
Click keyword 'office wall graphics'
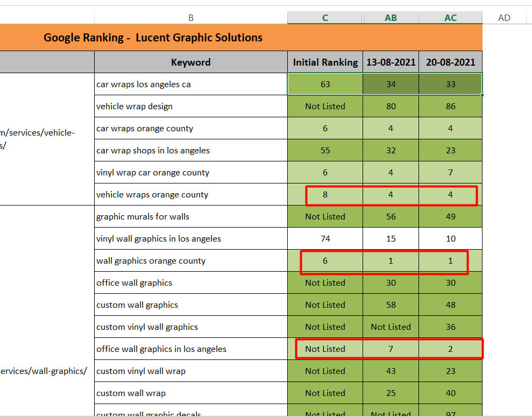(x=190, y=282)
